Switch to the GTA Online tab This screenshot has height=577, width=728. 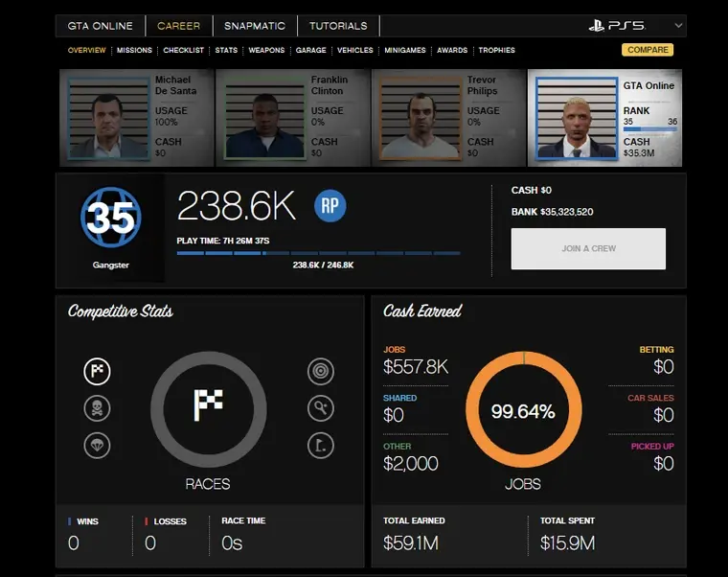[100, 26]
